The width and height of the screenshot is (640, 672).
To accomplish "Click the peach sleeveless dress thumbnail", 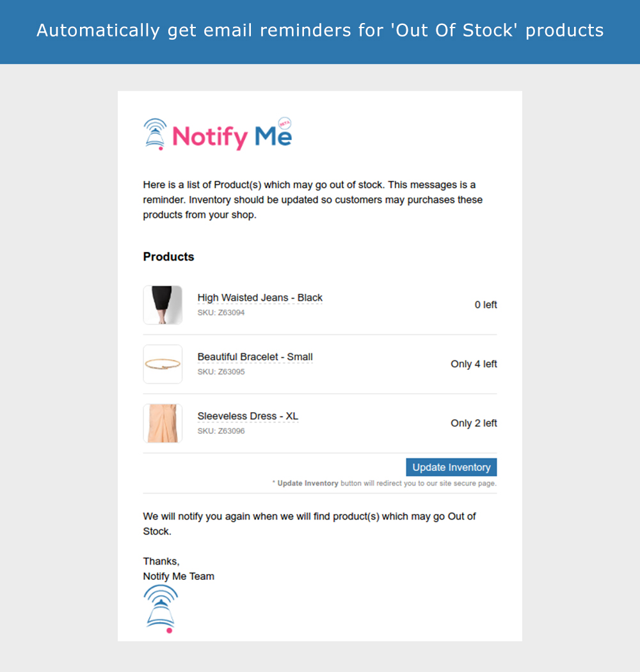I will pyautogui.click(x=163, y=423).
